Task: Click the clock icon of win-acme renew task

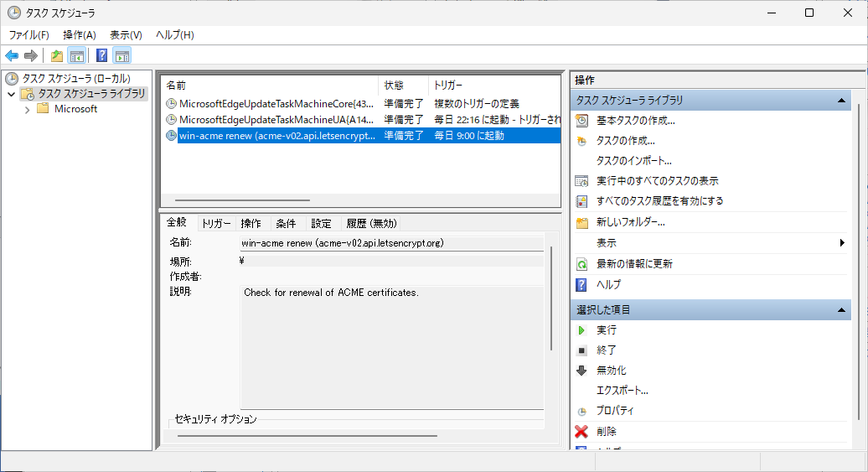Action: [172, 136]
